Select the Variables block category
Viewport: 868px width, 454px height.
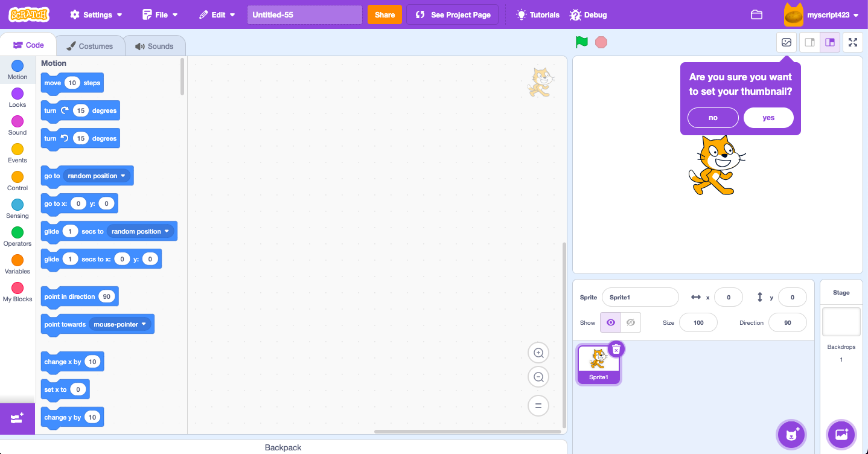[x=18, y=264]
